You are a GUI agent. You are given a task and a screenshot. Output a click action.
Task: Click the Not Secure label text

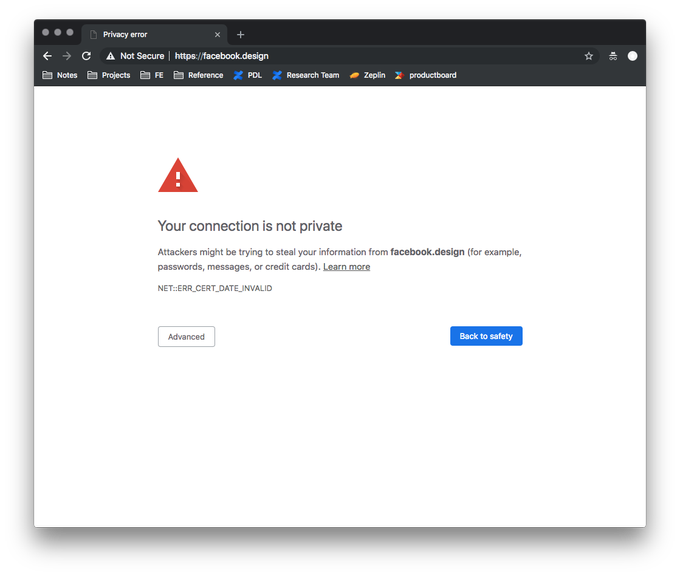pyautogui.click(x=142, y=56)
